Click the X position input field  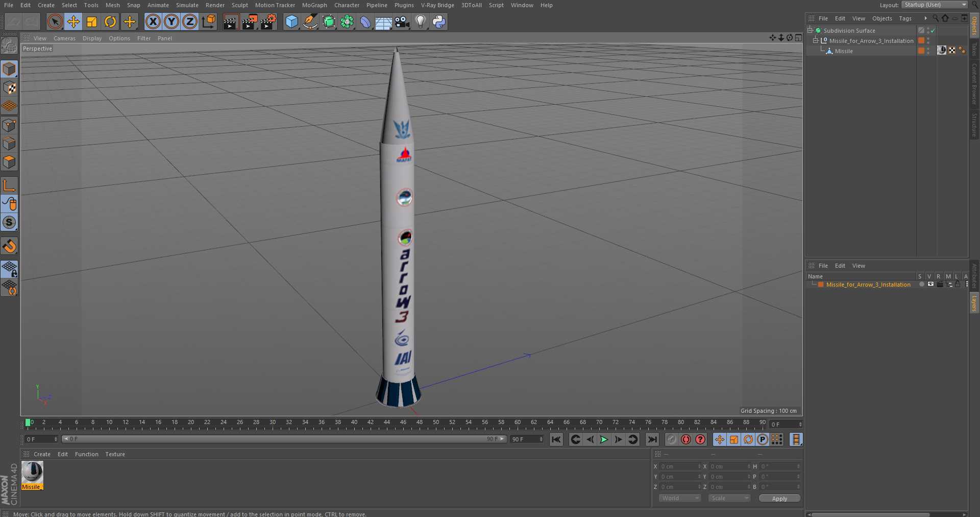[680, 466]
